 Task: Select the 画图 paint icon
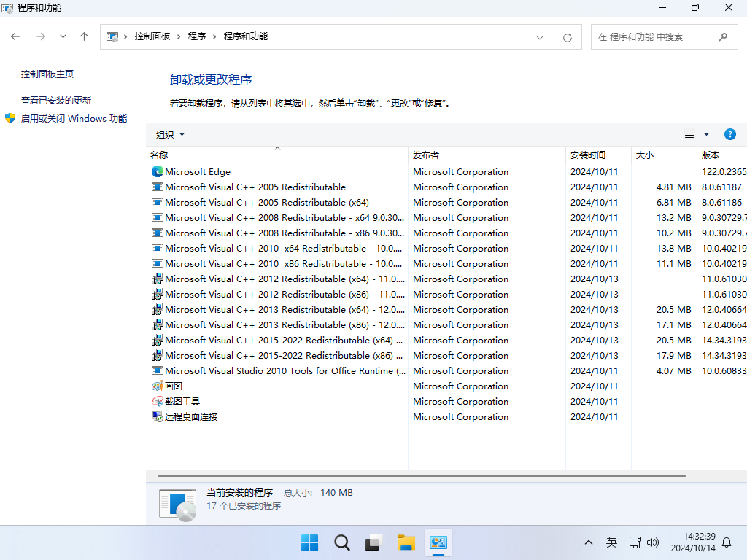[158, 386]
